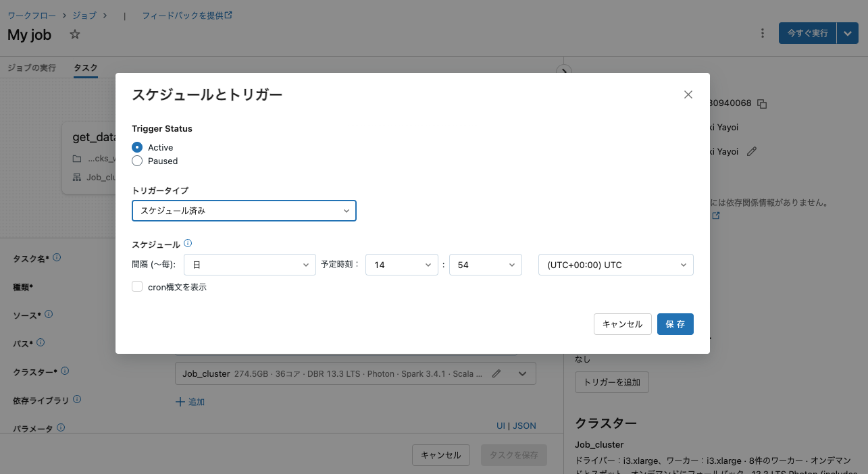Click the edit pencil next to the owner name

tap(752, 151)
